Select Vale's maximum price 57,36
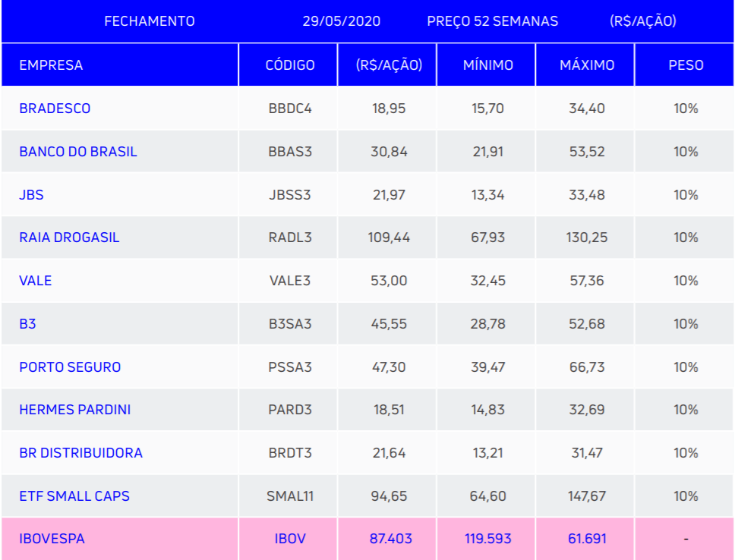 point(587,280)
